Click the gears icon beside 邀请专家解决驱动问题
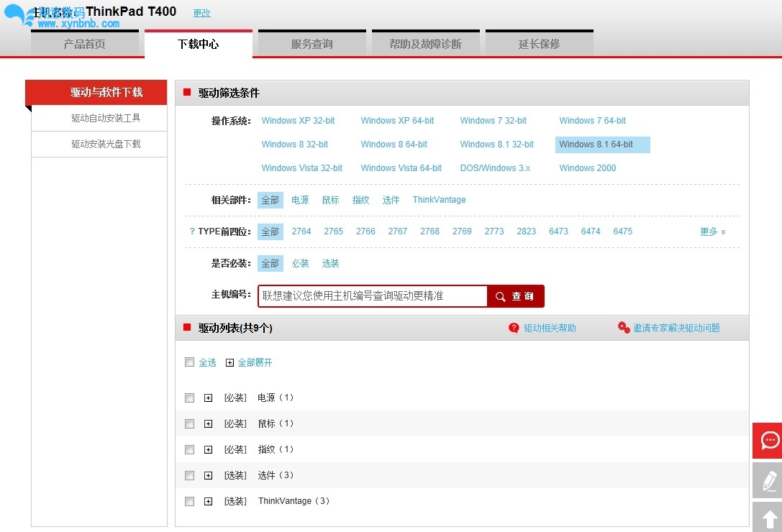This screenshot has width=782, height=532. coord(624,327)
